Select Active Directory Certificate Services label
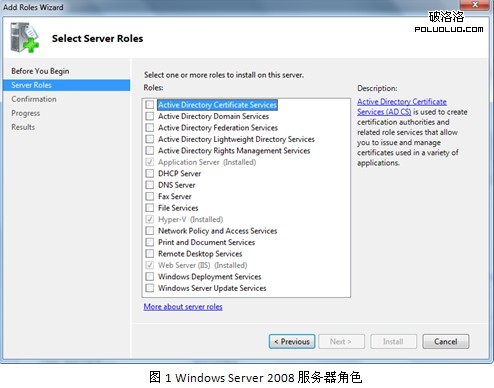This screenshot has width=494, height=388. pos(217,105)
